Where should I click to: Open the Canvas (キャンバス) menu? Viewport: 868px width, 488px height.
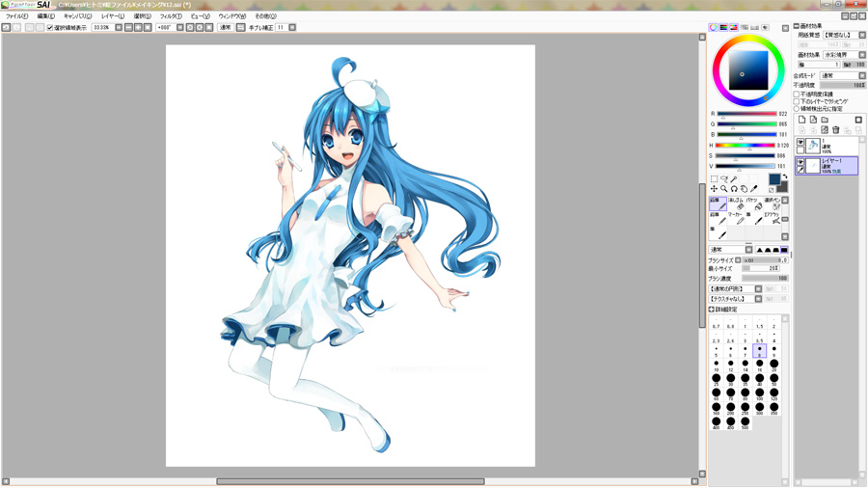78,16
